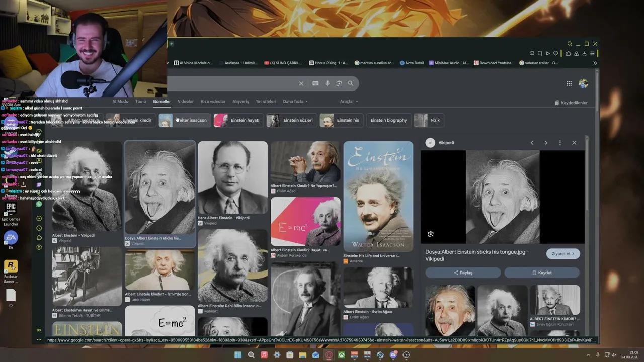Open the Yer siteleri tab
Viewport: 644px width, 362px height.
coord(266,102)
